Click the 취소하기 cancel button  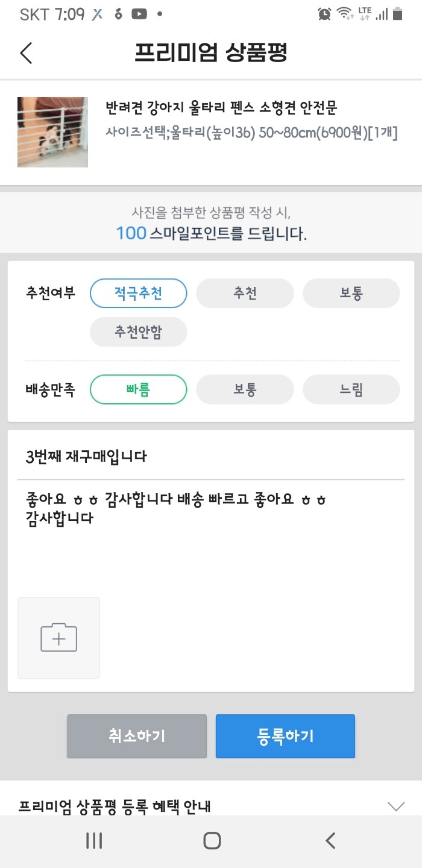coord(137,736)
